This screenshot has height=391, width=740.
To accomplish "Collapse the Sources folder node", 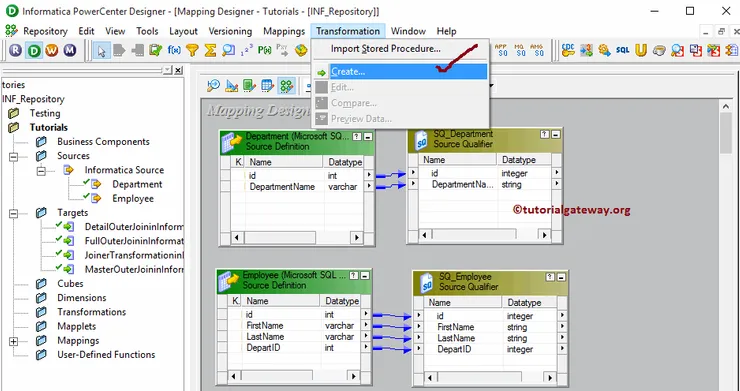I will [x=14, y=156].
